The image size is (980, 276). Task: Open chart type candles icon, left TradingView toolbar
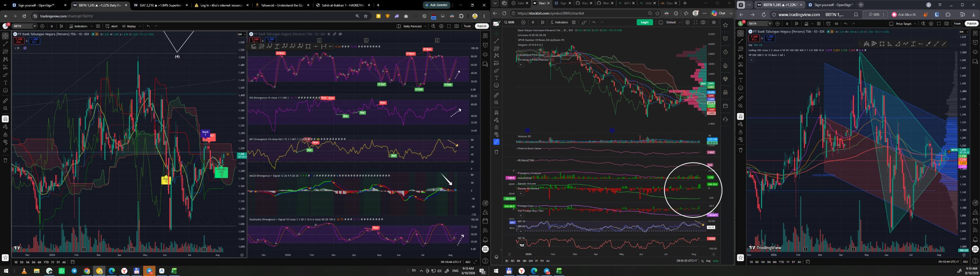coord(62,26)
